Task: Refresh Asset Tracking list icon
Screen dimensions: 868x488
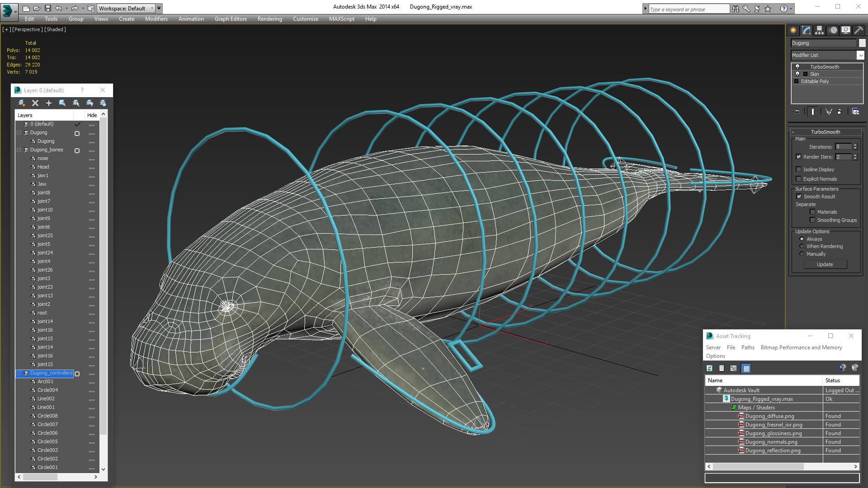Action: 710,368
